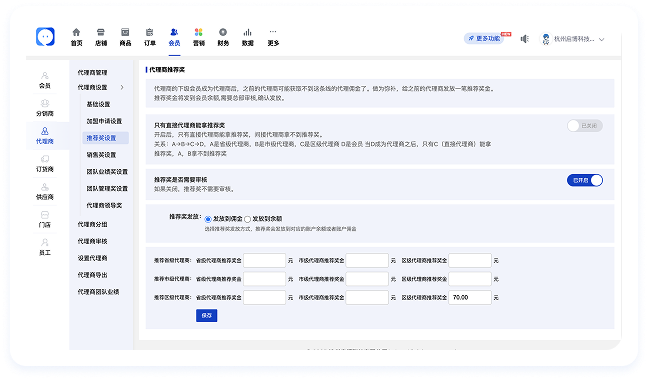Open 团队业绩奖设置 submenu item

(x=107, y=171)
